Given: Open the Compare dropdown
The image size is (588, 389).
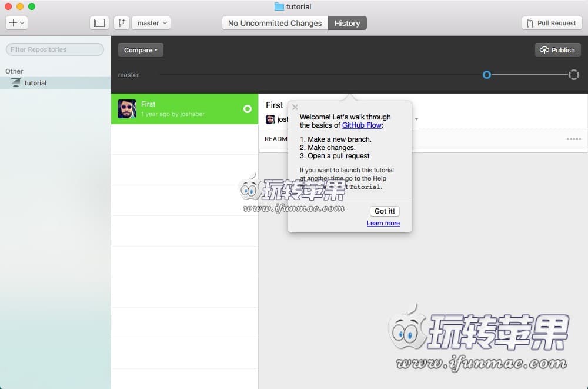Looking at the screenshot, I should [141, 50].
